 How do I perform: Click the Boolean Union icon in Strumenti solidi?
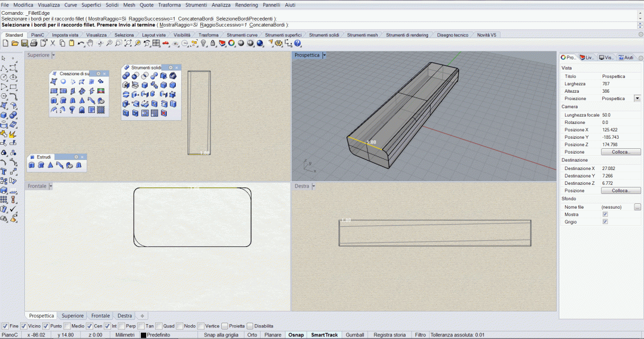tap(126, 76)
